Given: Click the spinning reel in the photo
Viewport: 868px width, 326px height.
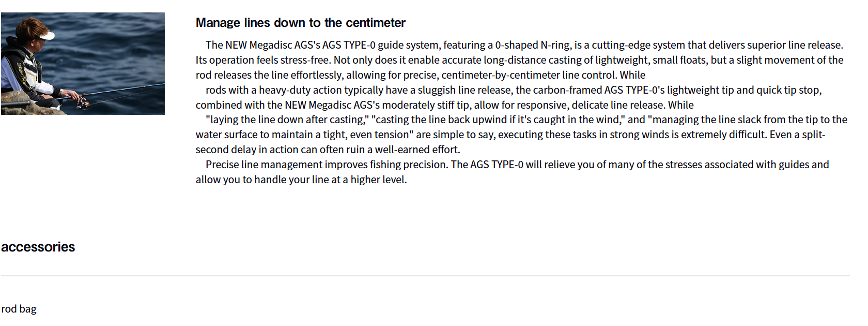Looking at the screenshot, I should coord(82,102).
